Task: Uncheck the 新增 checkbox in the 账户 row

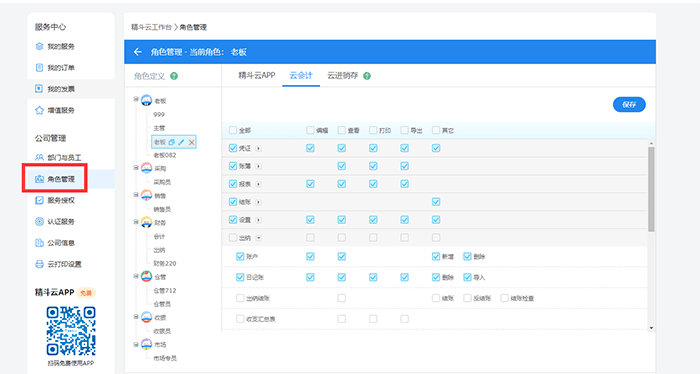Action: [436, 256]
